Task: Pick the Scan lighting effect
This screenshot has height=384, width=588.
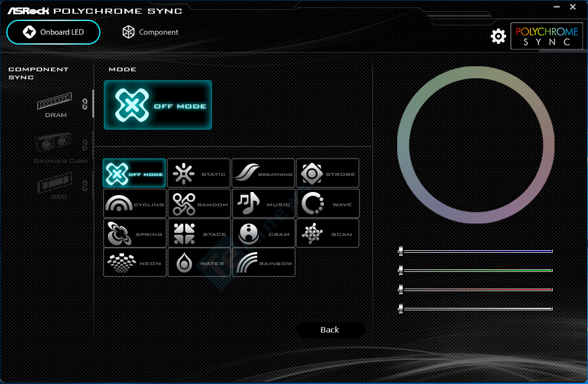Action: [328, 233]
